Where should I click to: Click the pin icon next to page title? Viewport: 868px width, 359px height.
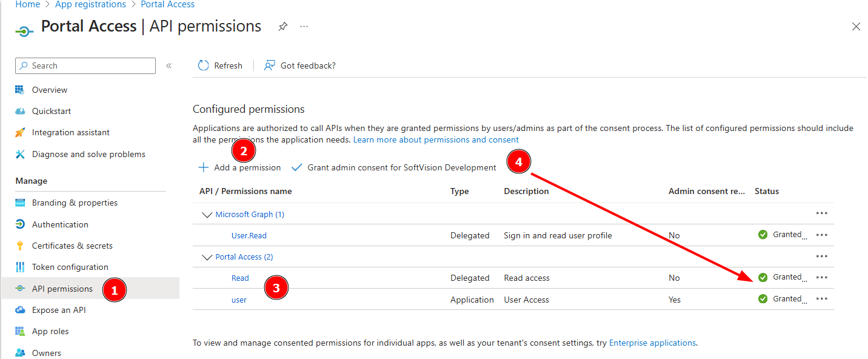282,27
